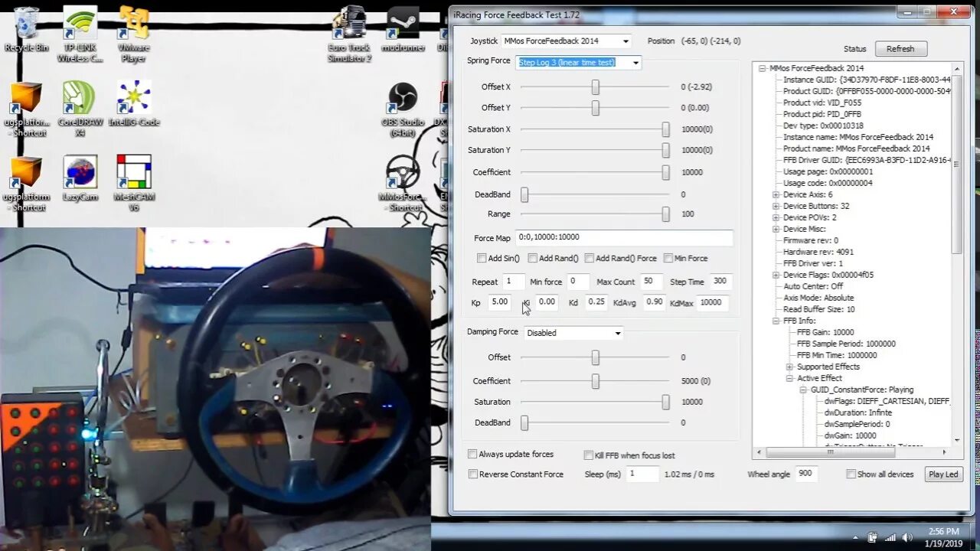Adjust the Spring DeadBand slider
Screen dimensions: 980x551
click(595, 194)
